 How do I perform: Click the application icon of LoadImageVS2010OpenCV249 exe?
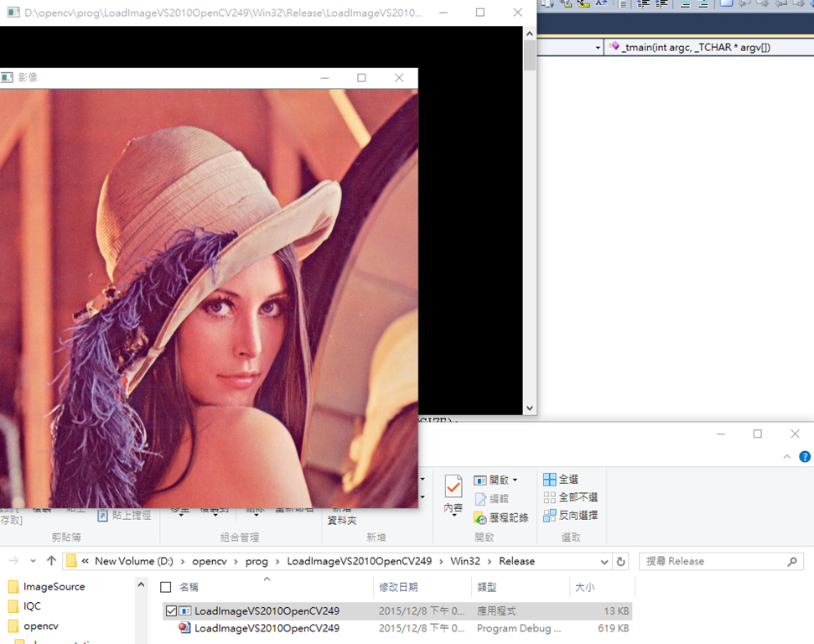pyautogui.click(x=184, y=610)
